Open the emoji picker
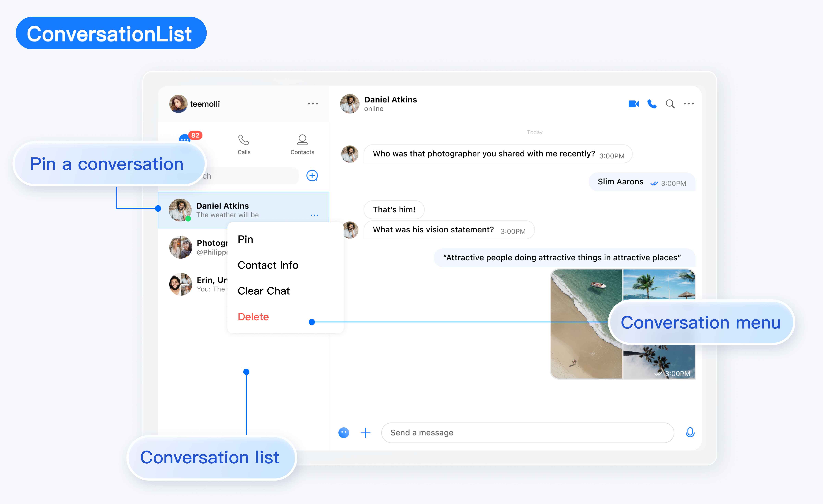Image resolution: width=823 pixels, height=504 pixels. click(x=344, y=433)
